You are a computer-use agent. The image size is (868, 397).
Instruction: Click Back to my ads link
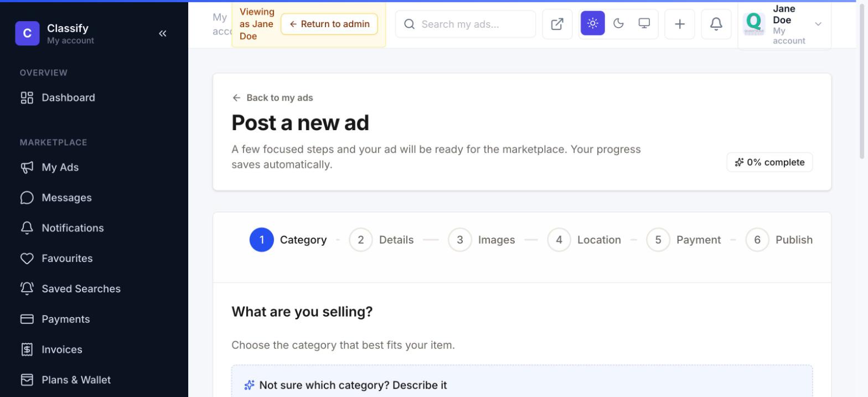point(272,97)
